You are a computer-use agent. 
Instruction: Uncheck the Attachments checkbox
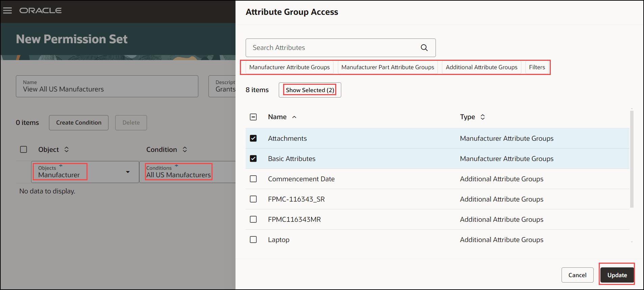[253, 138]
